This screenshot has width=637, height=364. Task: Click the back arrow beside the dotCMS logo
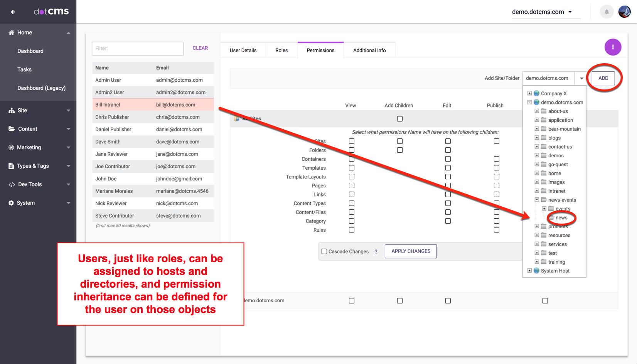coord(13,12)
